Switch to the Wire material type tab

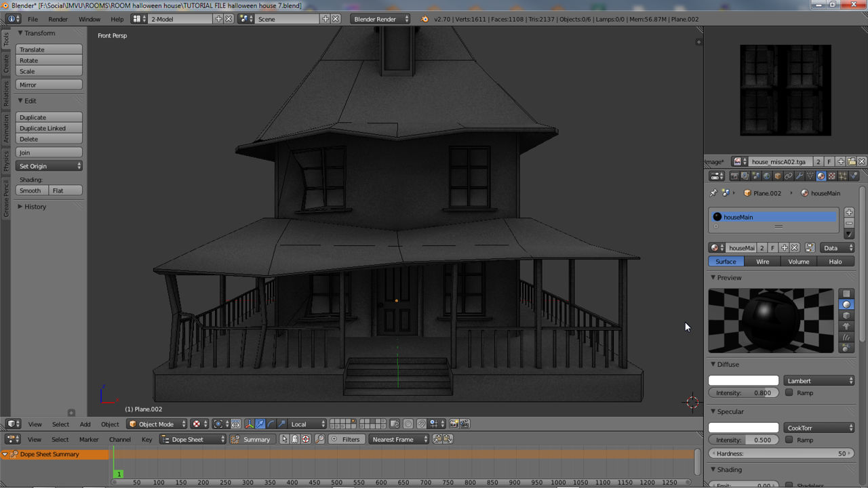(762, 262)
